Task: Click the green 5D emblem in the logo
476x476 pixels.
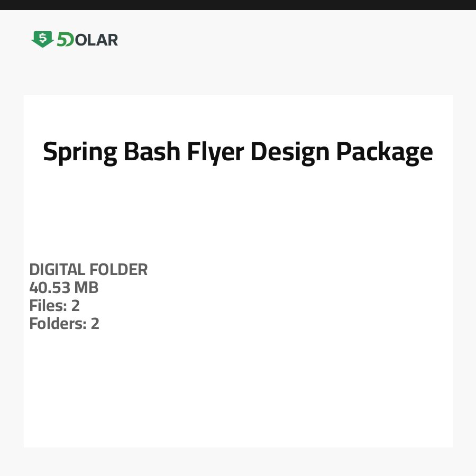Action: [65, 40]
